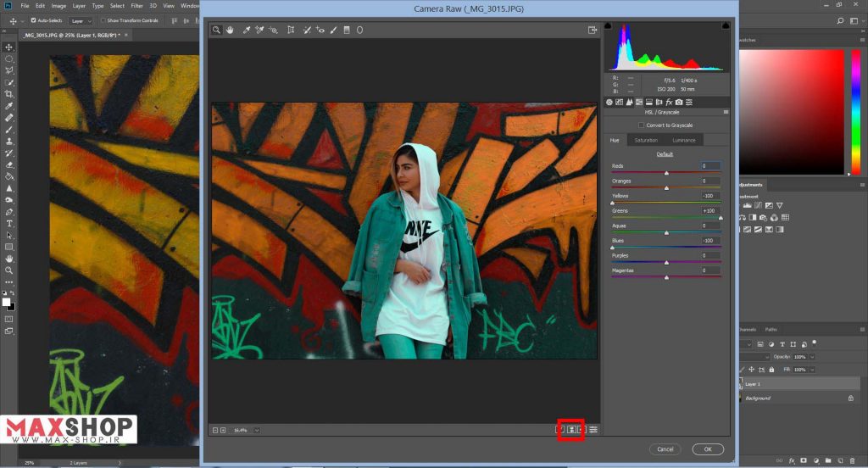Choose the Spot Removal tool
The height and width of the screenshot is (468, 868).
[307, 30]
